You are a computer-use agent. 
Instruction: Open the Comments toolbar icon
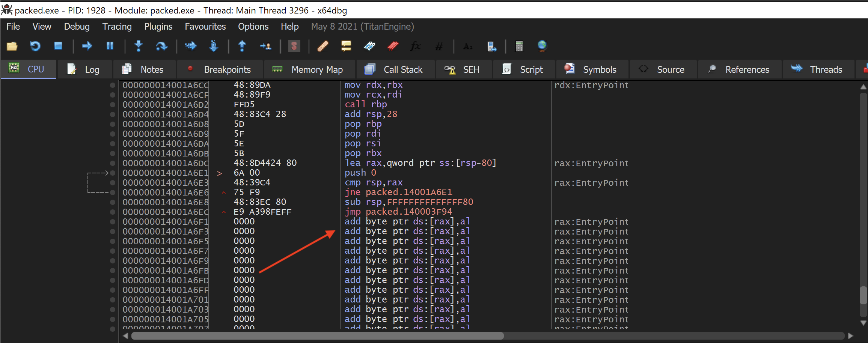pos(346,46)
